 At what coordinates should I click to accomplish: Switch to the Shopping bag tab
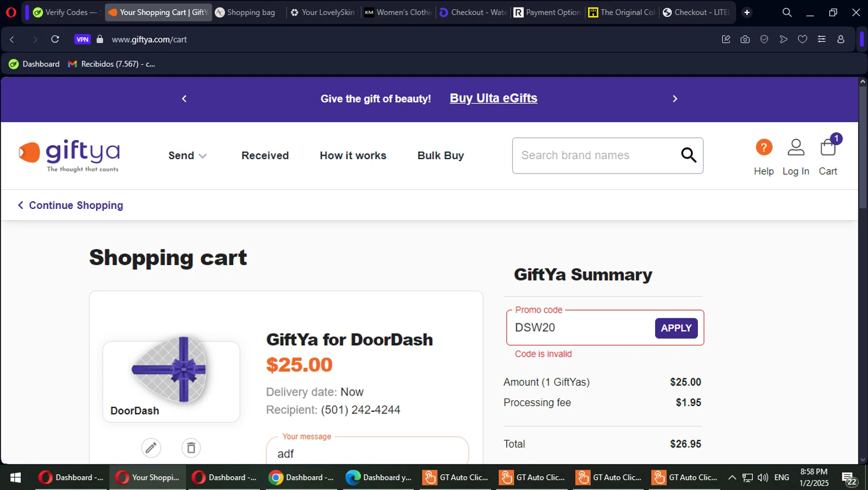[x=248, y=12]
